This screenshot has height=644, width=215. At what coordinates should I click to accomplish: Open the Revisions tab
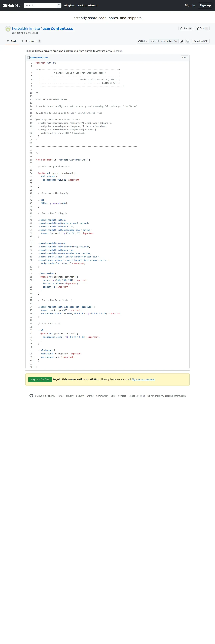pos(31,41)
